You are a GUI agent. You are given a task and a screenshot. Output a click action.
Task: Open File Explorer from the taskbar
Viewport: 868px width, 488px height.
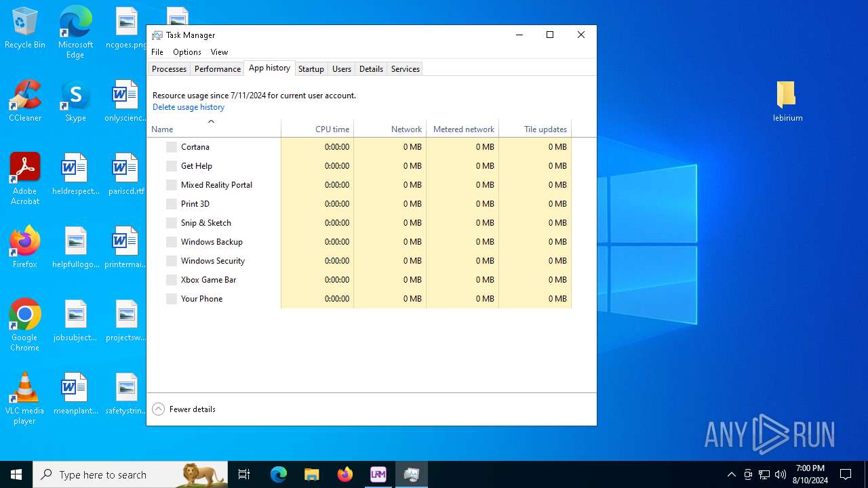click(x=312, y=474)
